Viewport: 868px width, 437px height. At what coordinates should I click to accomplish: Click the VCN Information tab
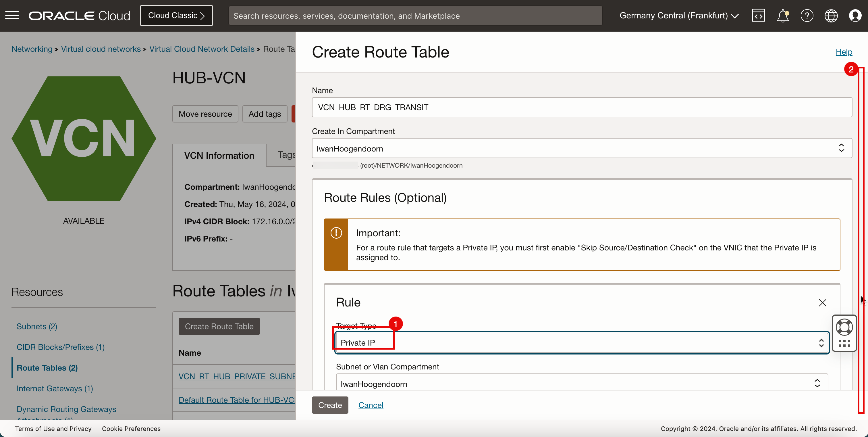[x=219, y=155]
